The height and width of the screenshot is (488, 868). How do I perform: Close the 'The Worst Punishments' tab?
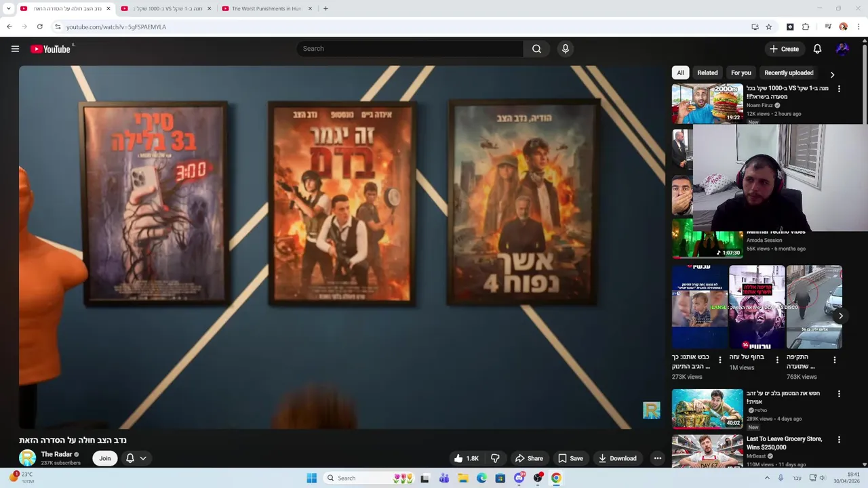(311, 9)
